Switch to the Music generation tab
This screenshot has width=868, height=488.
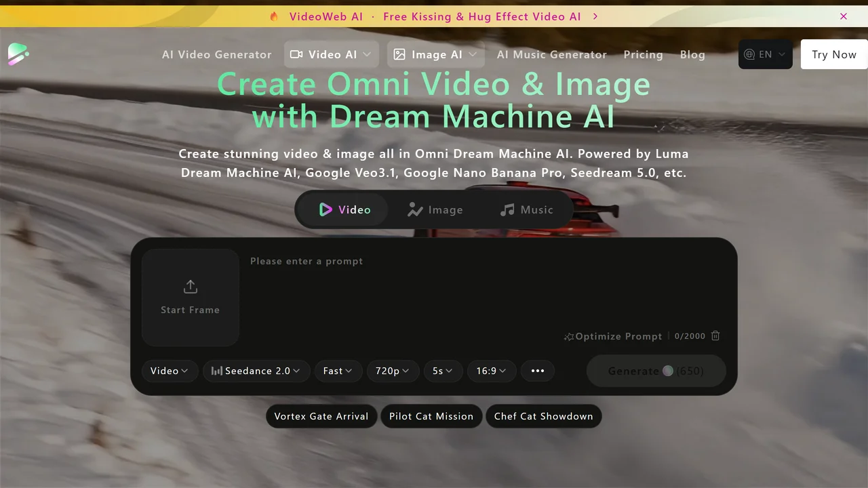point(527,210)
